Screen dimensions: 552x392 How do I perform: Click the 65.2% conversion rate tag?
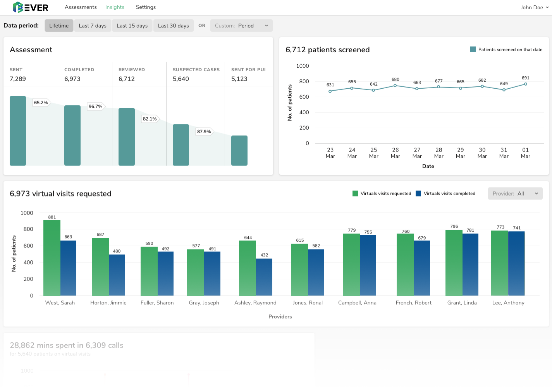pyautogui.click(x=41, y=103)
